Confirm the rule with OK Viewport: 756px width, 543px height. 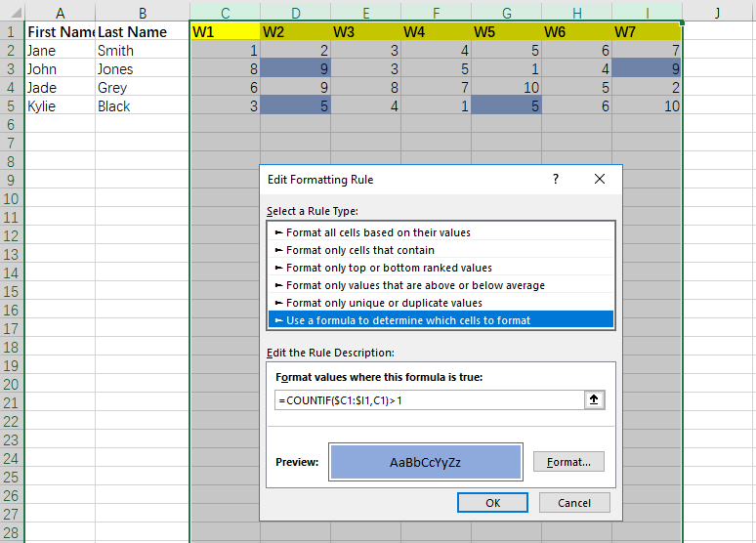tap(492, 503)
